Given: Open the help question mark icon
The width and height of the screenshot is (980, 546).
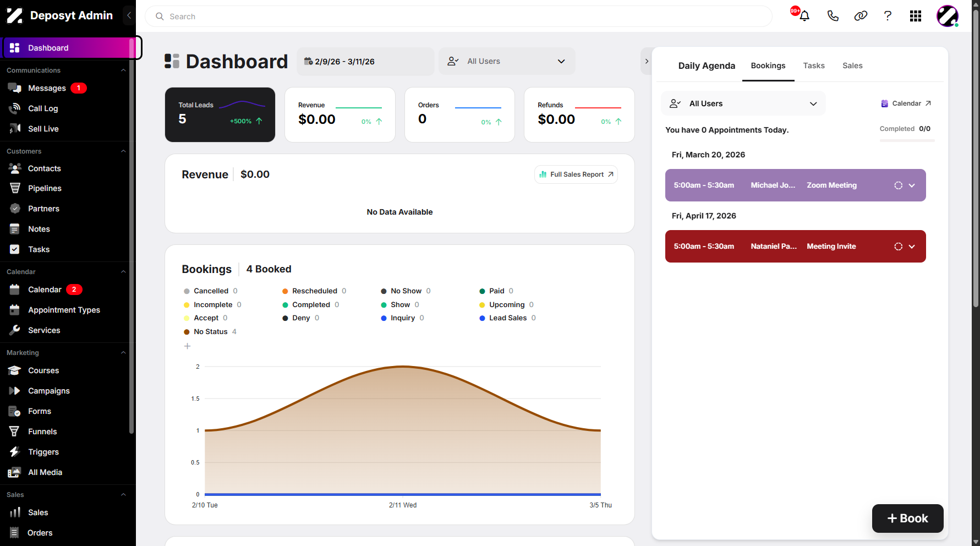Looking at the screenshot, I should 888,16.
